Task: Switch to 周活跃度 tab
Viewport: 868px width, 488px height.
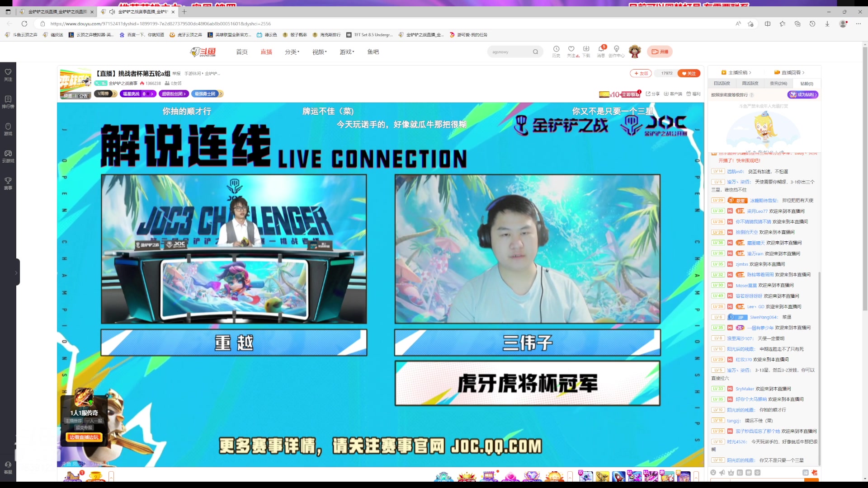Action: click(750, 84)
